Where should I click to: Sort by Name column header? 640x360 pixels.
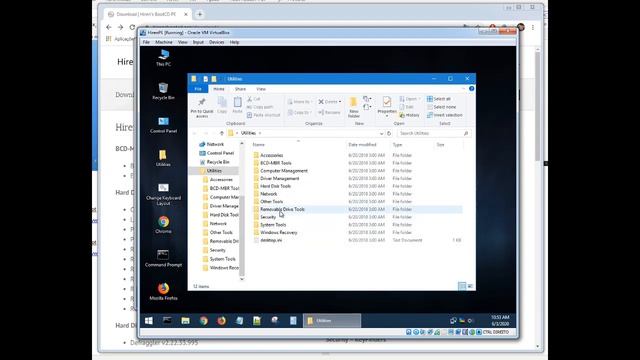[258, 144]
